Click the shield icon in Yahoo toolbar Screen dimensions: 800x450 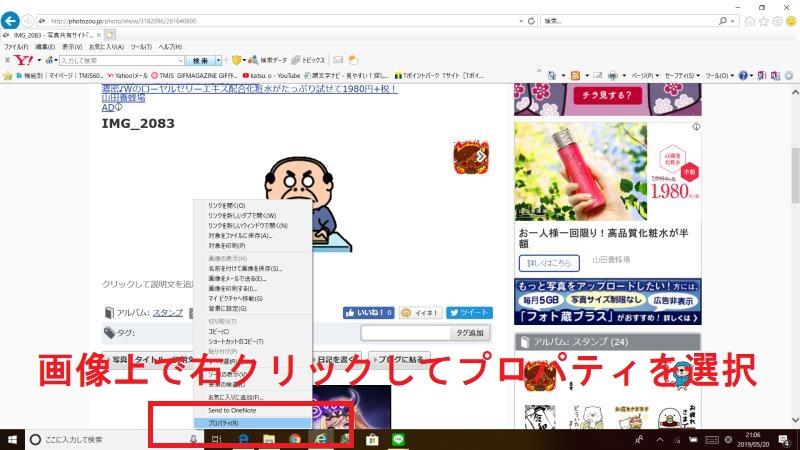pos(236,60)
